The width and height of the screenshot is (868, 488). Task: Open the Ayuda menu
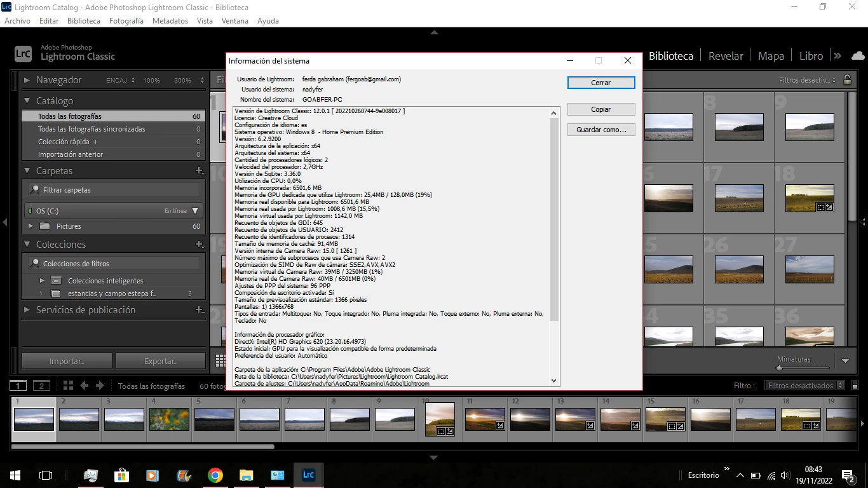coord(268,20)
